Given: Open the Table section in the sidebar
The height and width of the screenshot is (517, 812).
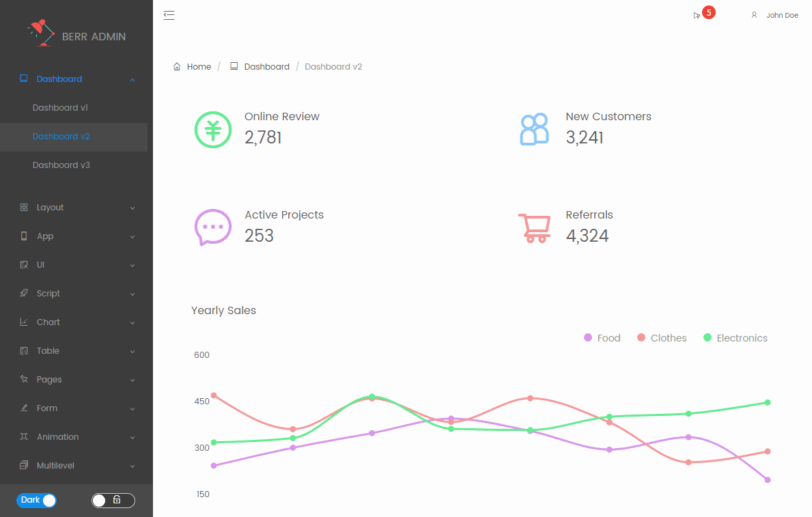Looking at the screenshot, I should pos(48,350).
